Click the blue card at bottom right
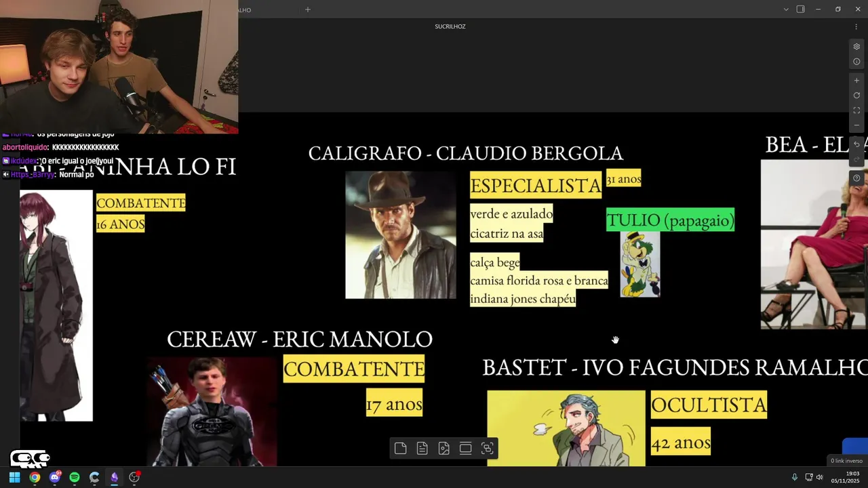Viewport: 868px width, 488px height. 855,447
